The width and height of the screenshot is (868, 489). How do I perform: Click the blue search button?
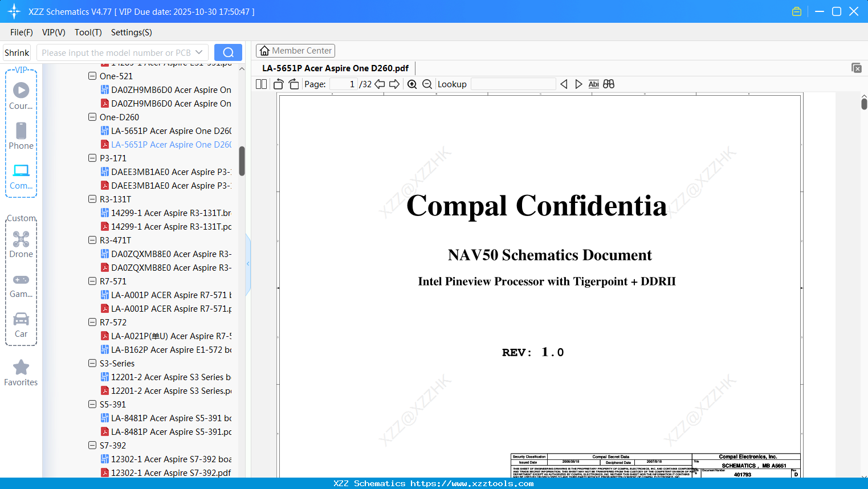(228, 52)
